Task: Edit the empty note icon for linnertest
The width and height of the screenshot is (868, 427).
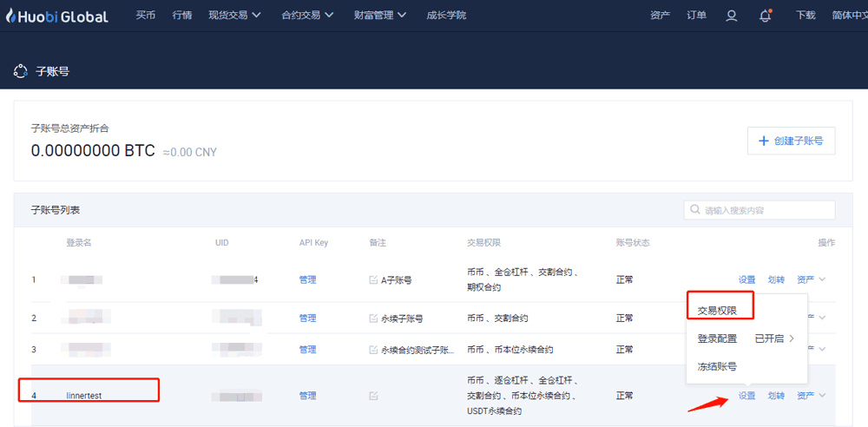Action: coord(373,396)
